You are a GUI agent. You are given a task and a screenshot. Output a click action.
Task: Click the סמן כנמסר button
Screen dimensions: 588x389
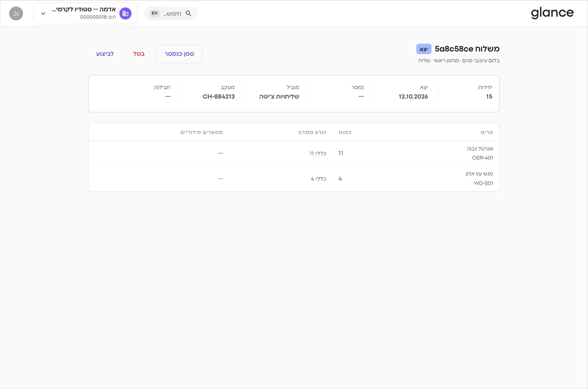point(179,54)
